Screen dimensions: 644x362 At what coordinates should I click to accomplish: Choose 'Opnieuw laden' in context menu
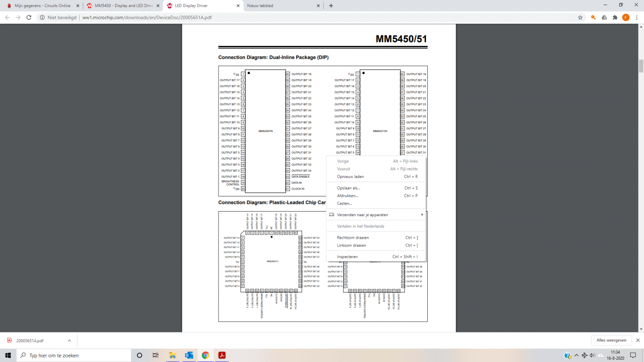(376, 177)
